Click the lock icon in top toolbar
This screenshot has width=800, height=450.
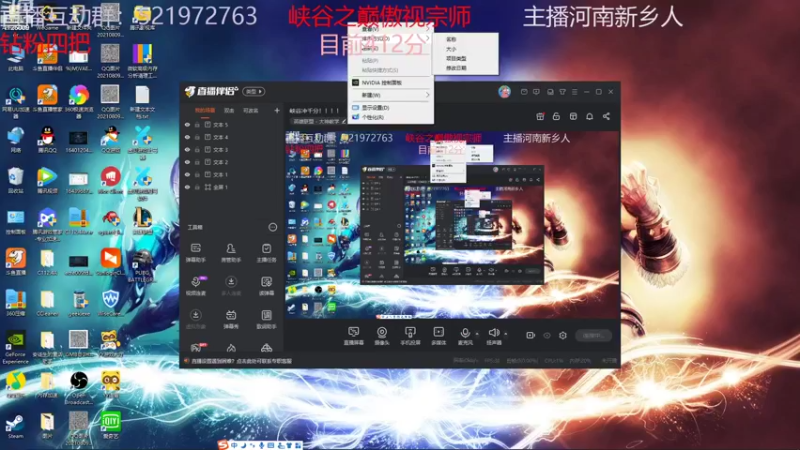(x=556, y=116)
